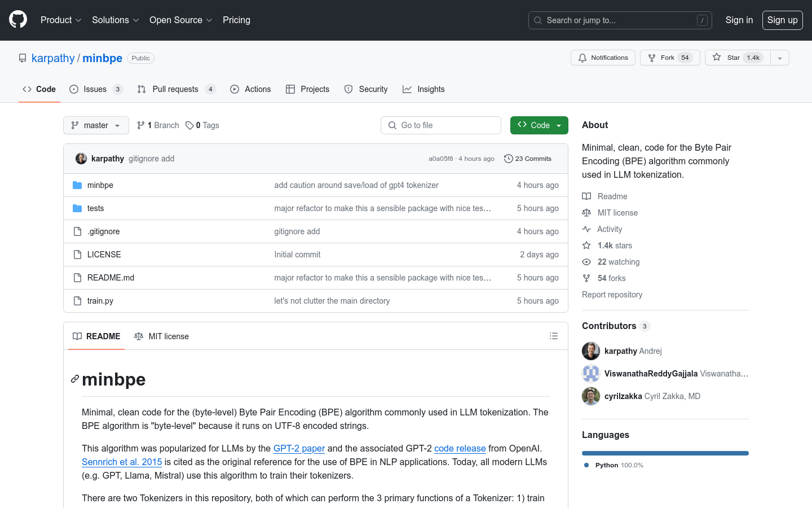This screenshot has width=812, height=508.
Task: Click the minbpe heading anchor link icon
Action: coord(74,379)
